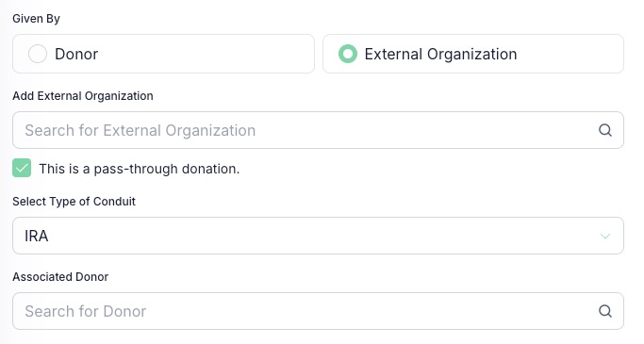Open the Select Type of Conduit dropdown
Viewport: 644px width, 344px height.
(x=318, y=236)
